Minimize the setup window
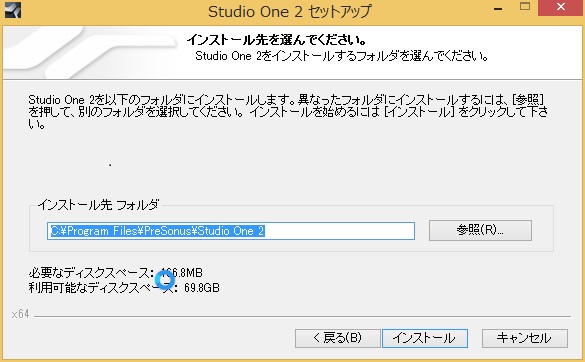585x362 pixels. (x=498, y=9)
